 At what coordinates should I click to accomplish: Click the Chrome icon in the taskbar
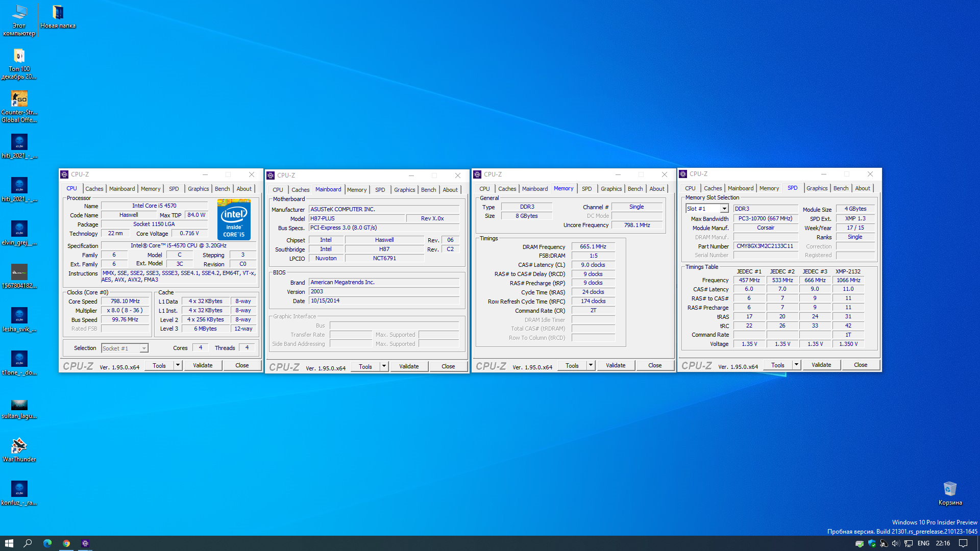click(66, 543)
